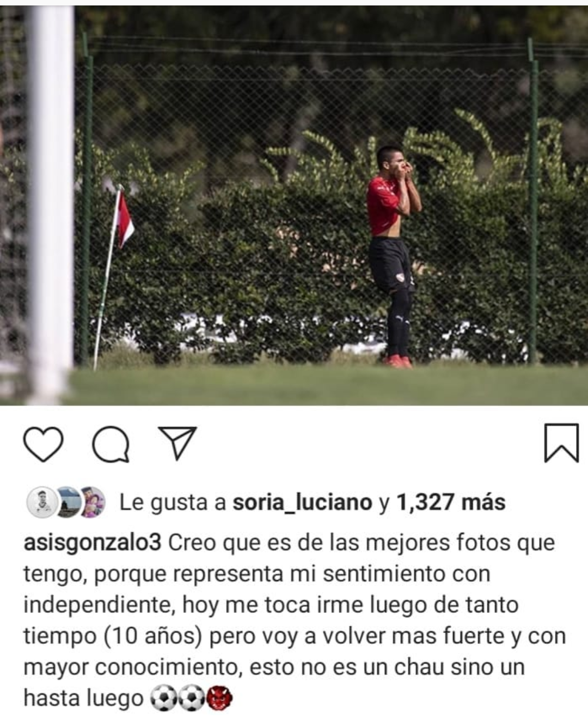Image resolution: width=588 pixels, height=725 pixels.
Task: Tap the third liker avatar thumbnail
Action: pos(91,501)
